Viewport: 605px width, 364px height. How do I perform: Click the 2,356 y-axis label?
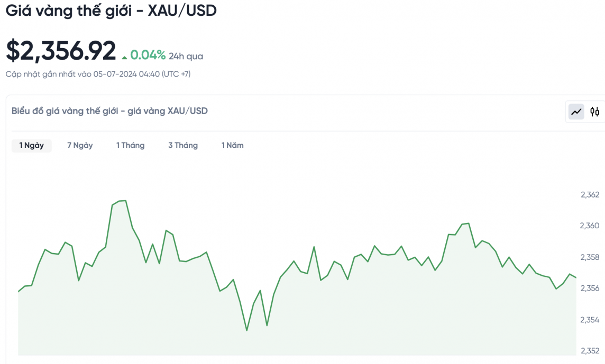coord(590,288)
